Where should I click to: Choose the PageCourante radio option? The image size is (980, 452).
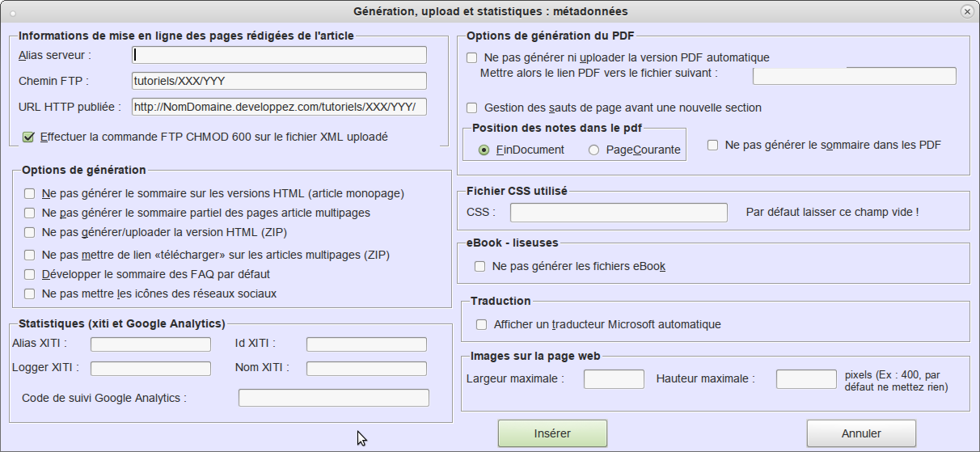tap(594, 150)
